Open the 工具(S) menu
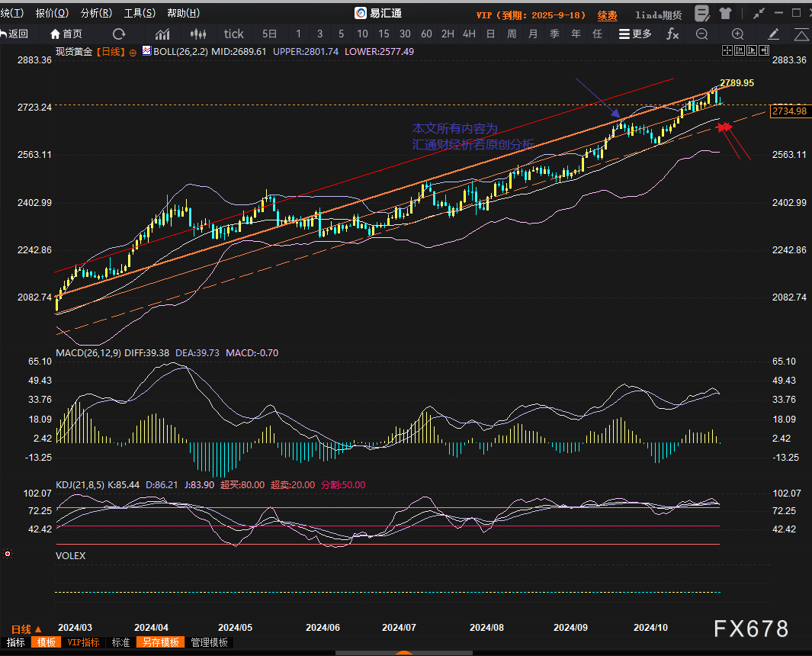Screen dimensions: 812x656 coord(140,13)
